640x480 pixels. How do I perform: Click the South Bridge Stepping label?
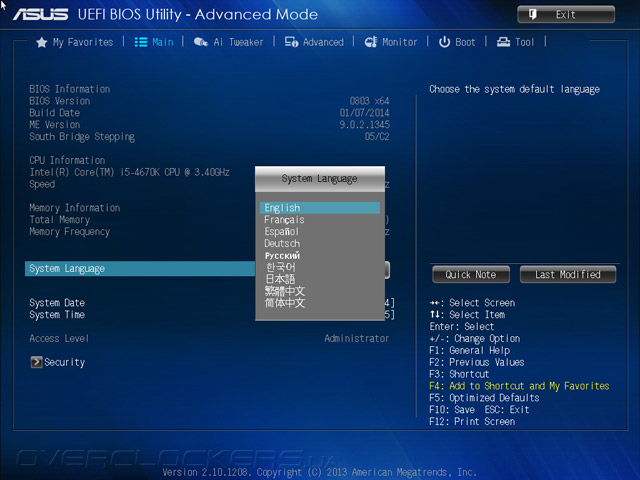pos(82,136)
